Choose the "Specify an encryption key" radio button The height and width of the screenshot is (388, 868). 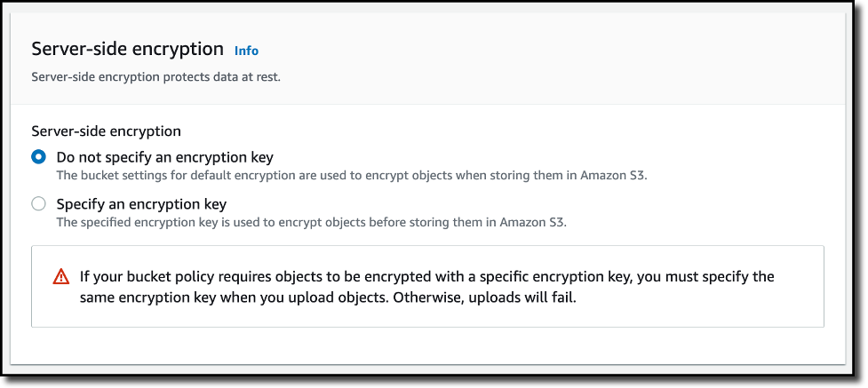coord(38,204)
